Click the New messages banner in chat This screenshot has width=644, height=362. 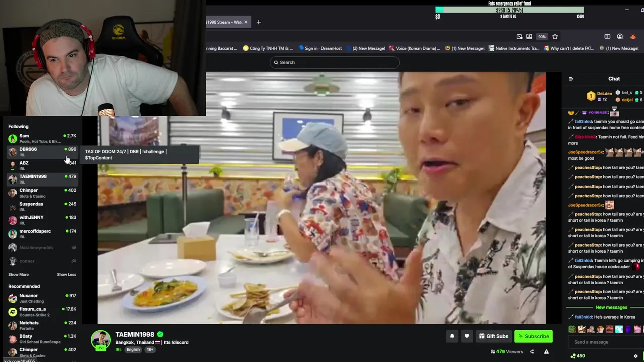pyautogui.click(x=611, y=307)
